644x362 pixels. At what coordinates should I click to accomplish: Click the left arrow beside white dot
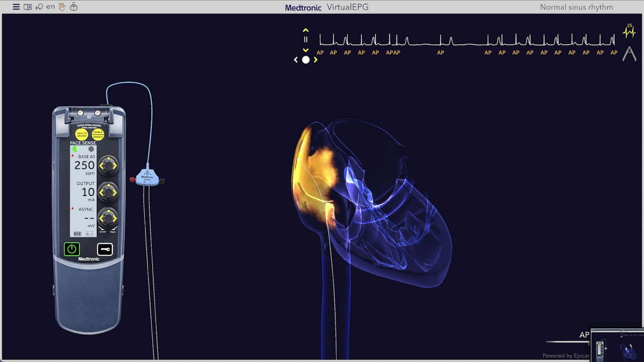point(296,60)
